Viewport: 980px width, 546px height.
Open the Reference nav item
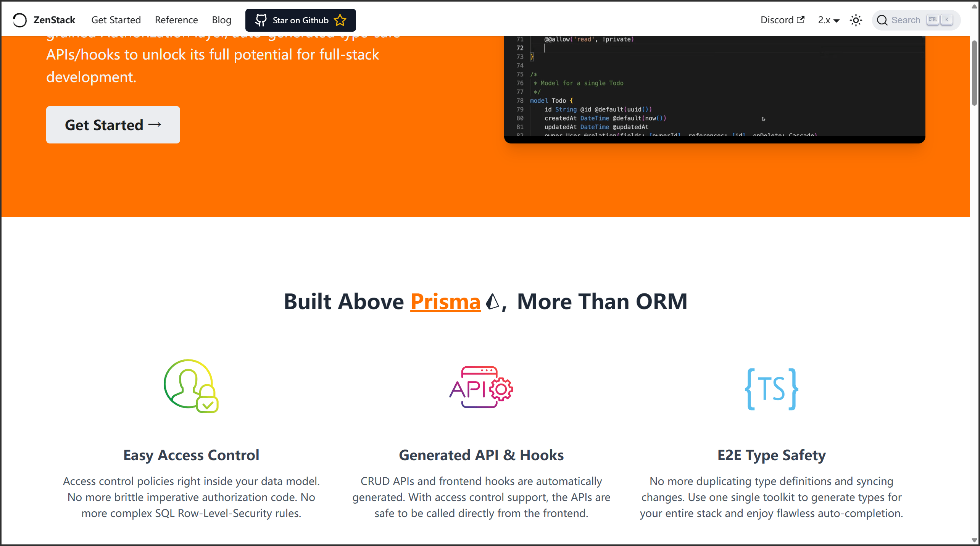click(176, 20)
